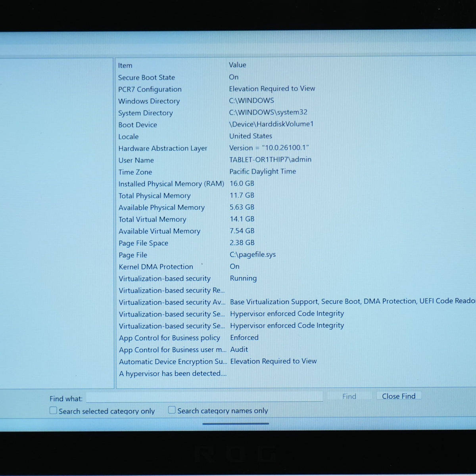Screen dimensions: 476x476
Task: Click Installed Physical Memory (RAM) item
Action: pyautogui.click(x=171, y=184)
